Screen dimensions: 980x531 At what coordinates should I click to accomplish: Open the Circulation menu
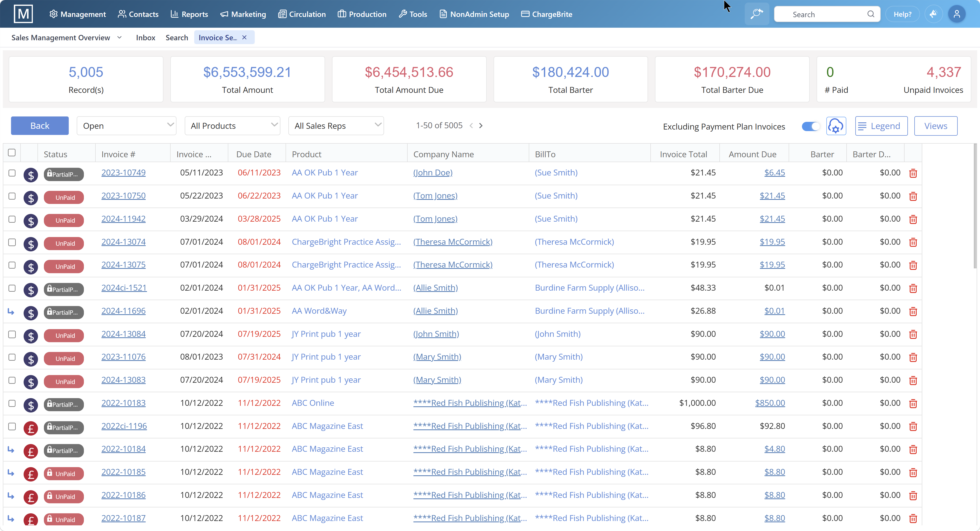tap(302, 14)
